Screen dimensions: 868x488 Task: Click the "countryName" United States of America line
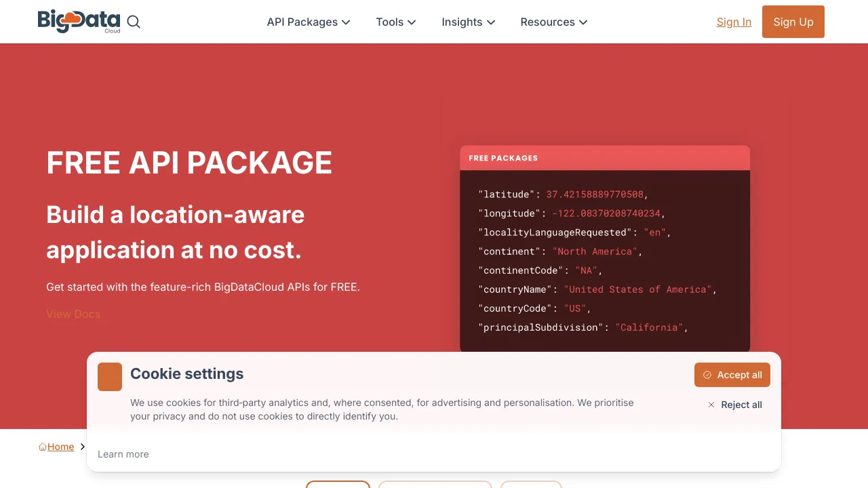pos(597,289)
